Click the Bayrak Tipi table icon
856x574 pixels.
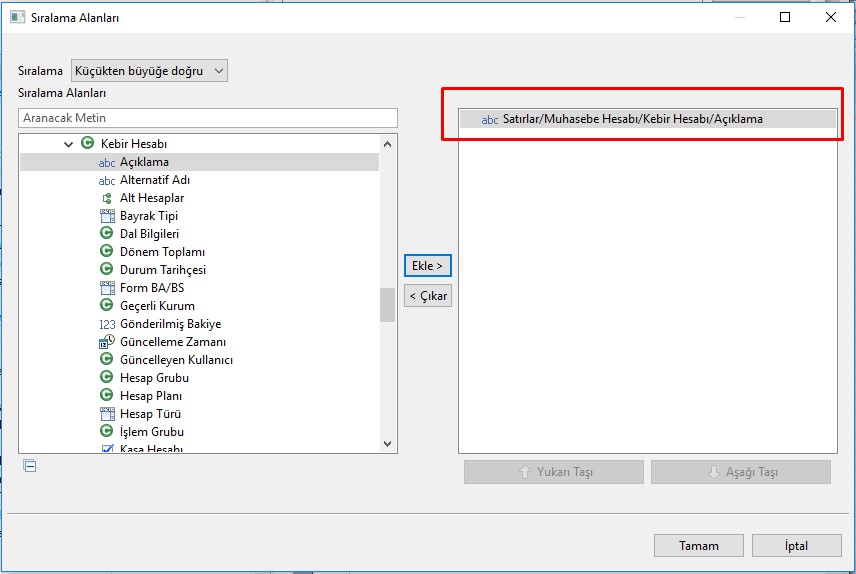[x=107, y=216]
